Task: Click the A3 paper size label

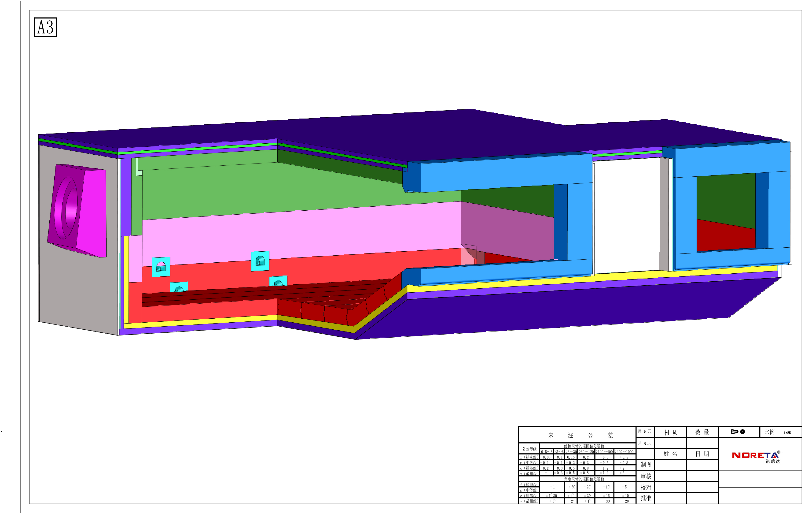Action: [45, 27]
